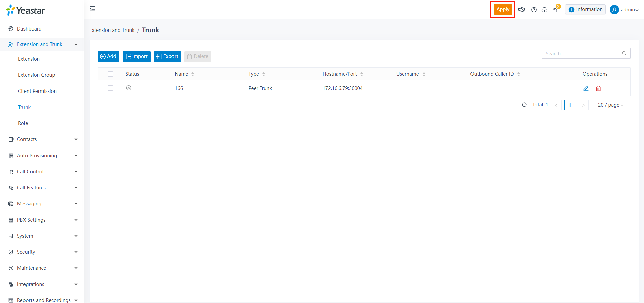Image resolution: width=644 pixels, height=303 pixels.
Task: Collapse the Extension and Trunk menu
Action: (x=42, y=44)
